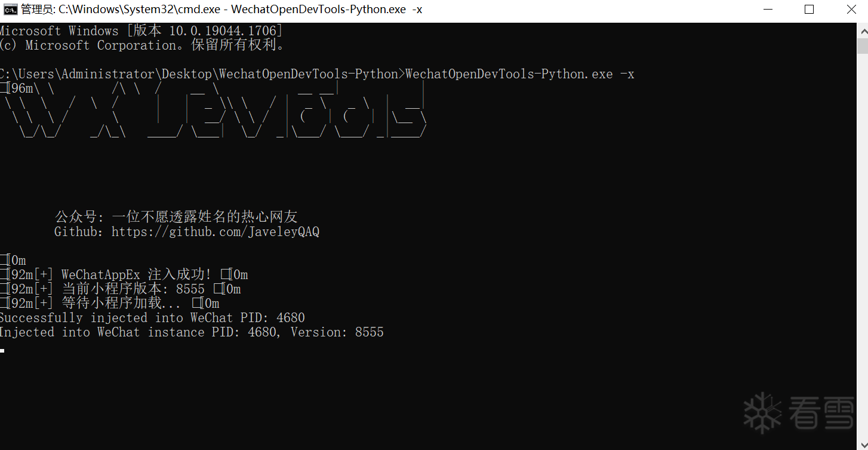Click the blinking cursor on the last line
This screenshot has height=450, width=868.
point(2,350)
